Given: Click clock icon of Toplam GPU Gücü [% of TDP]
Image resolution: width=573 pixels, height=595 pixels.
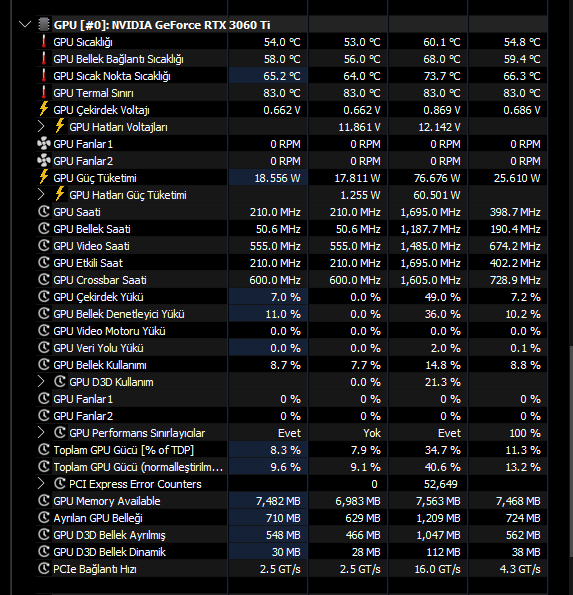Looking at the screenshot, I should pyautogui.click(x=44, y=449).
